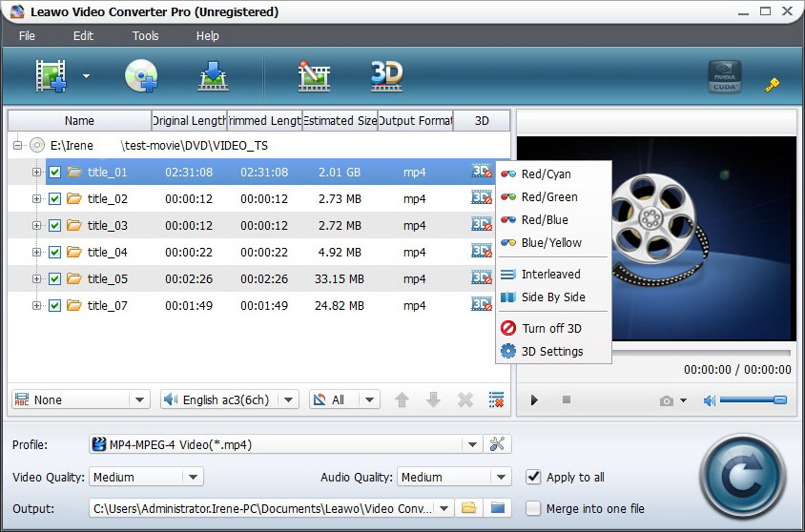Click the 3D icon for title_05
Image resolution: width=805 pixels, height=532 pixels.
(482, 277)
